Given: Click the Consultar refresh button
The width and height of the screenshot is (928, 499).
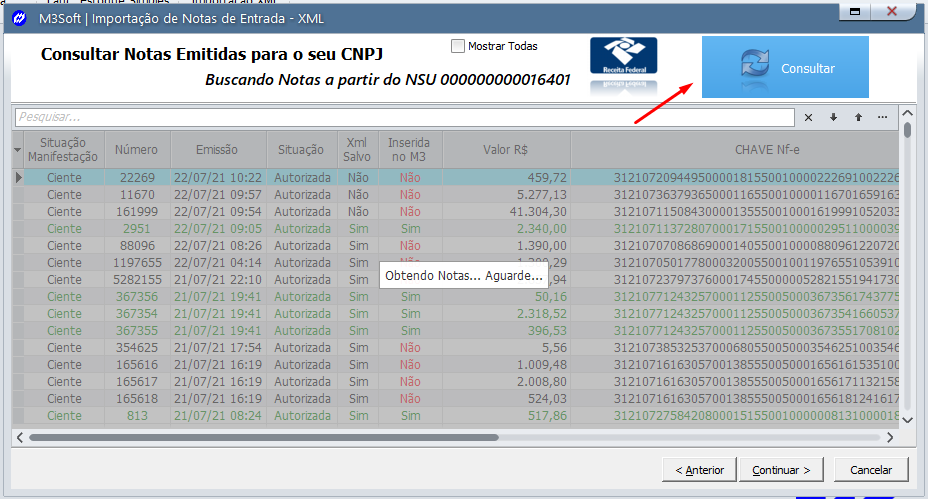Looking at the screenshot, I should tap(785, 67).
